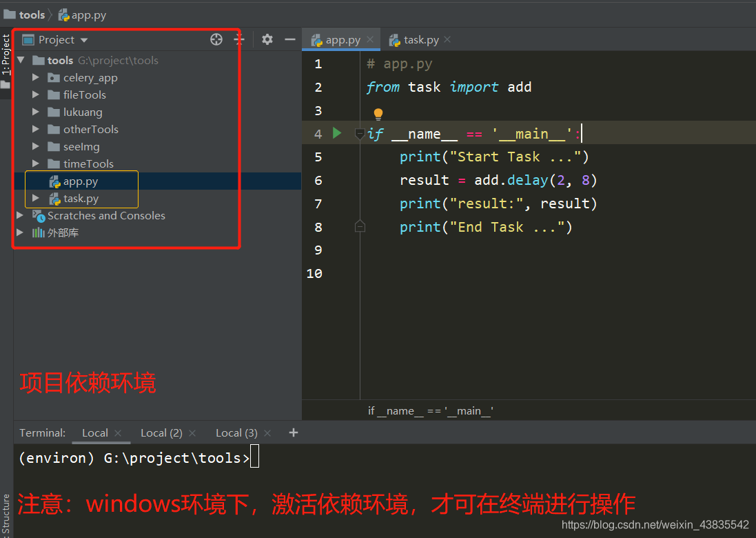756x538 pixels.
Task: Select the Local (3) terminal tab
Action: pos(236,432)
